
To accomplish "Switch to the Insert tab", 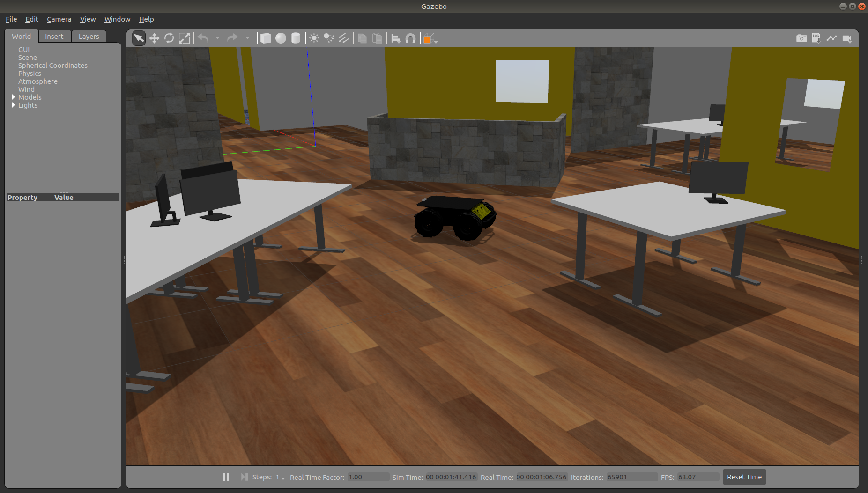I will point(54,37).
